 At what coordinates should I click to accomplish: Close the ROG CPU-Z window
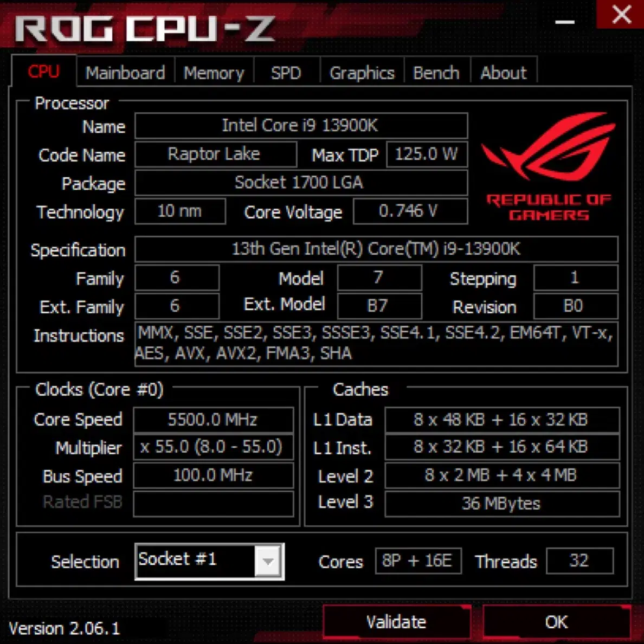(621, 14)
